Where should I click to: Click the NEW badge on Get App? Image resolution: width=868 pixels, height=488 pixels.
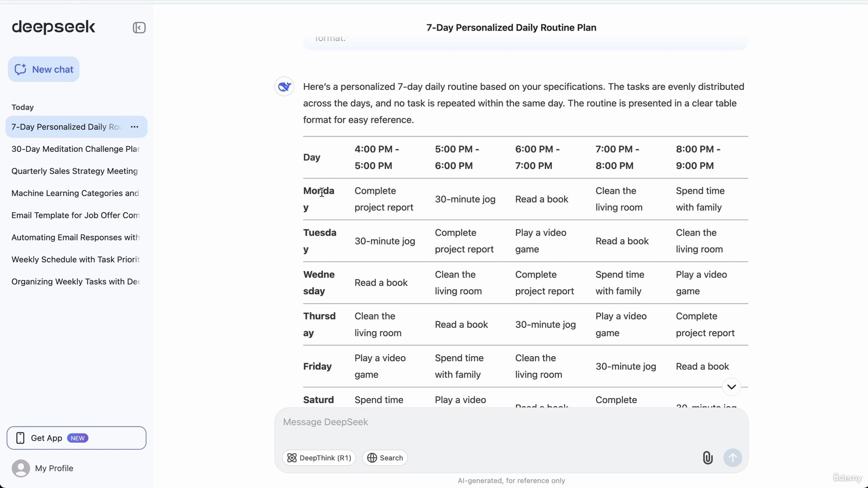pos(78,438)
